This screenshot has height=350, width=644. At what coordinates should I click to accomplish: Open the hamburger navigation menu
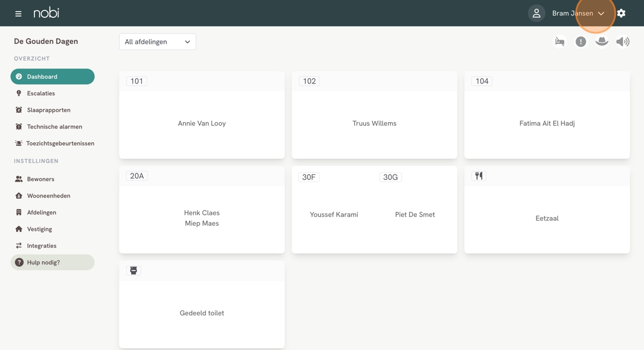coord(18,13)
